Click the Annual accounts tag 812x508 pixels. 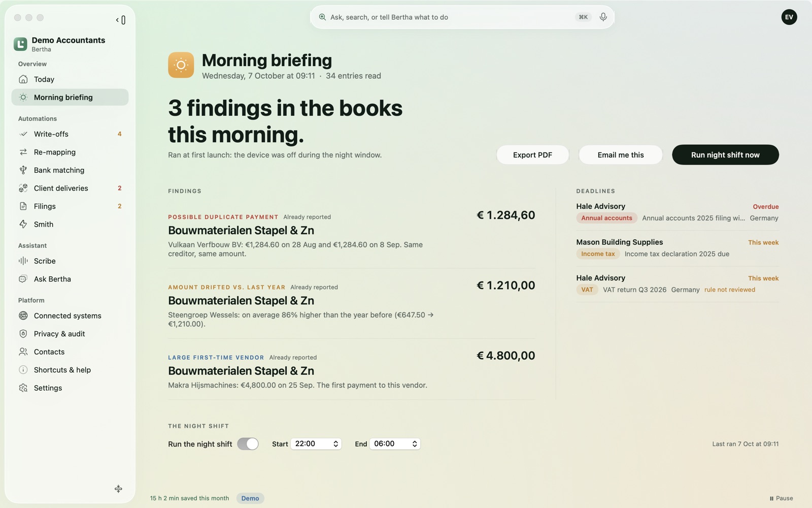(606, 218)
